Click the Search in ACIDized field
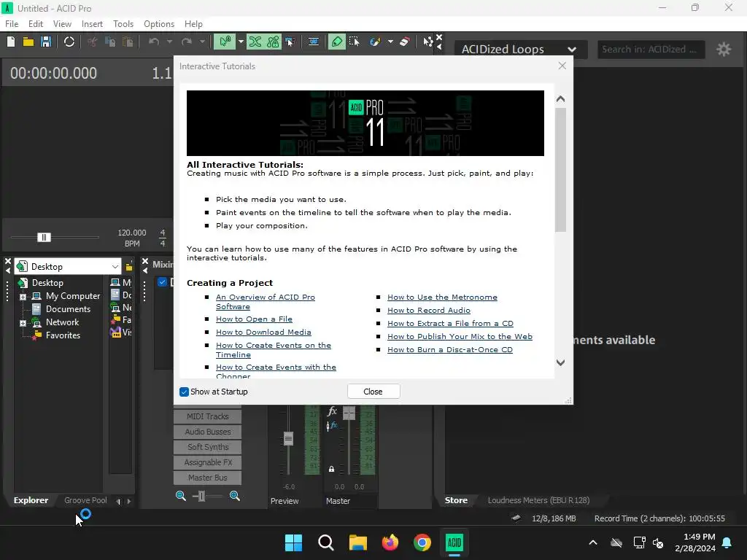747x560 pixels. 651,49
